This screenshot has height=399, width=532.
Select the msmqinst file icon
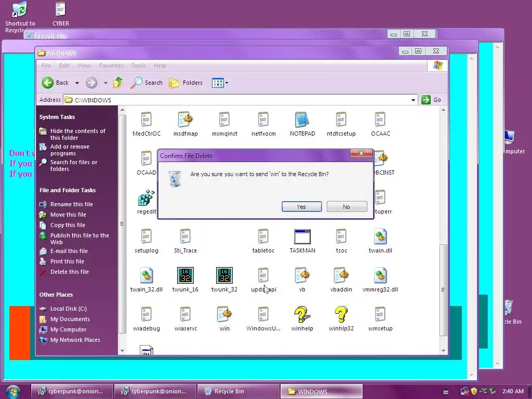tap(224, 120)
